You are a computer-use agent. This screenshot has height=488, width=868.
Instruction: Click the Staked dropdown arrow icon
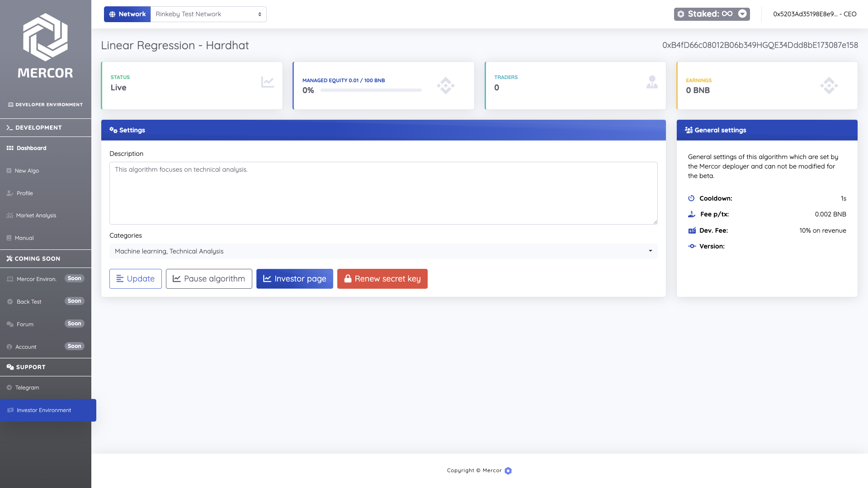click(742, 14)
